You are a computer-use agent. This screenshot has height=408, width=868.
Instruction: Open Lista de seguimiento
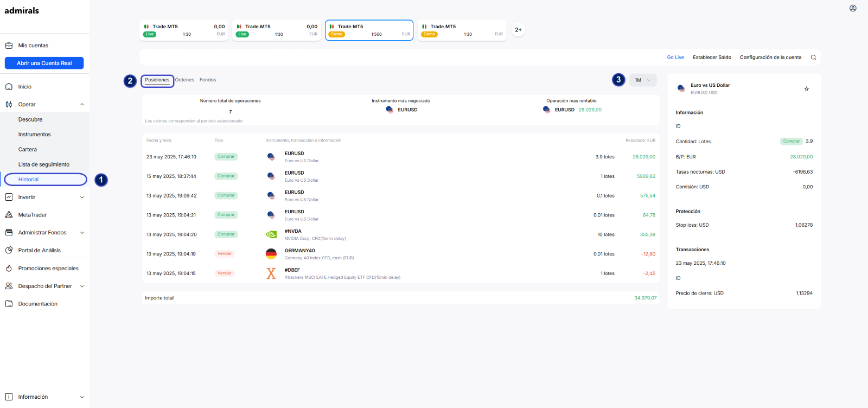click(x=44, y=164)
